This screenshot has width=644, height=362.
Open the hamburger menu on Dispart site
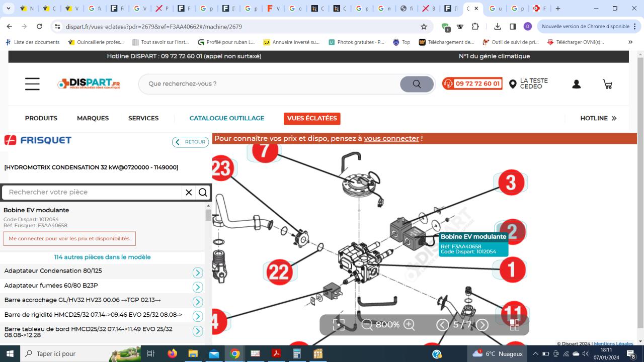coord(32,84)
